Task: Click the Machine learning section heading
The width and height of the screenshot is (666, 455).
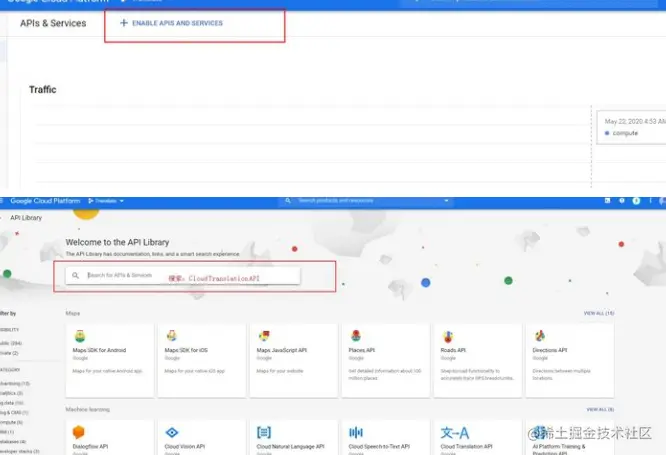Action: 87,410
